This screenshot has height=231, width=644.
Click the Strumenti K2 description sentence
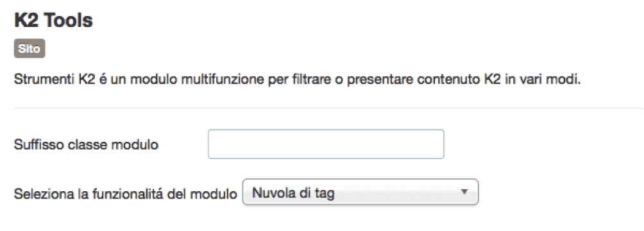pyautogui.click(x=298, y=80)
